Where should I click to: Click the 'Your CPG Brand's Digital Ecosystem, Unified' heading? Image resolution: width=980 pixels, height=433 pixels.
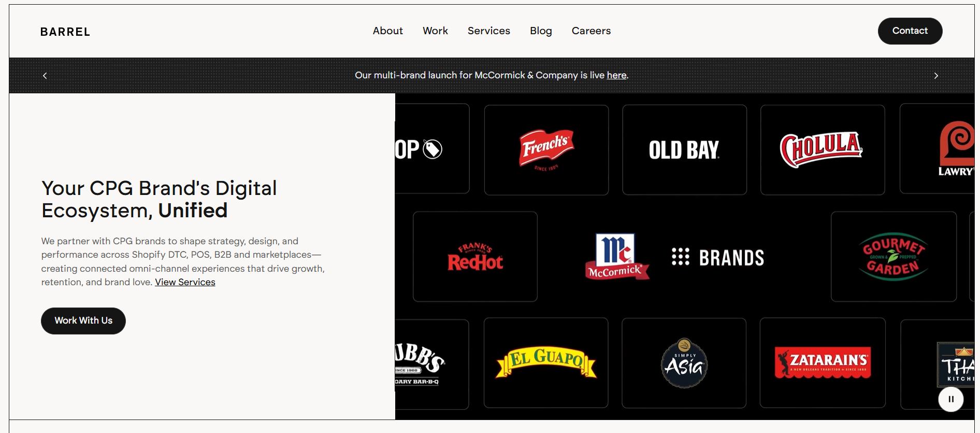[x=159, y=199]
